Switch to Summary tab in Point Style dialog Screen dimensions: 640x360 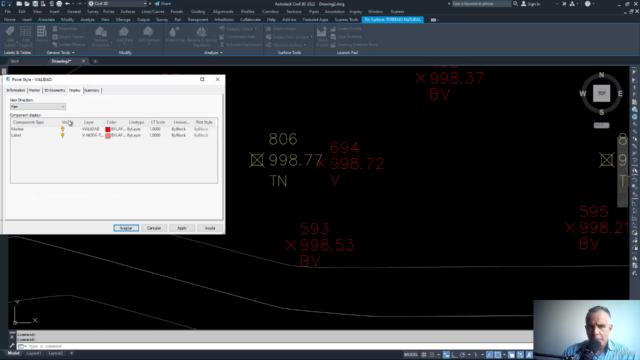(x=92, y=90)
